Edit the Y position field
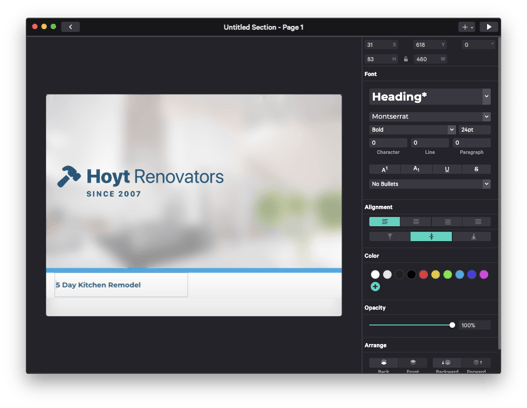The image size is (527, 408). (x=430, y=45)
